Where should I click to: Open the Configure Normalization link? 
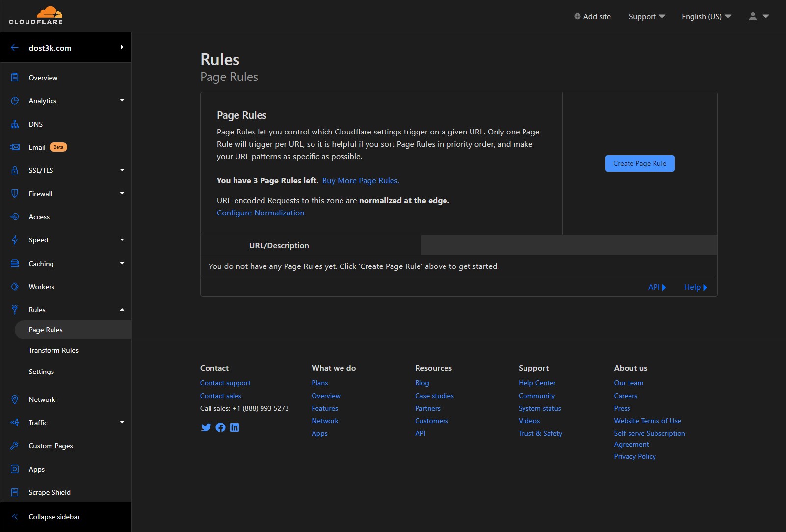(x=261, y=213)
